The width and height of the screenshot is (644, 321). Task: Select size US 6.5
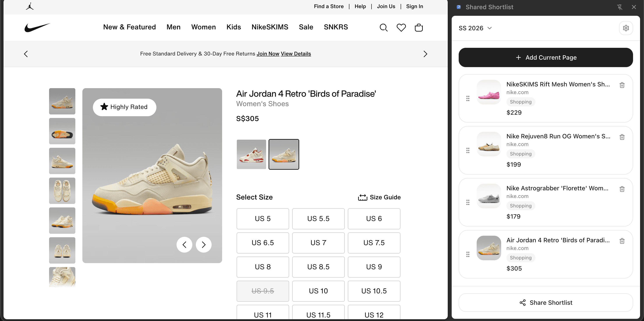pos(262,243)
